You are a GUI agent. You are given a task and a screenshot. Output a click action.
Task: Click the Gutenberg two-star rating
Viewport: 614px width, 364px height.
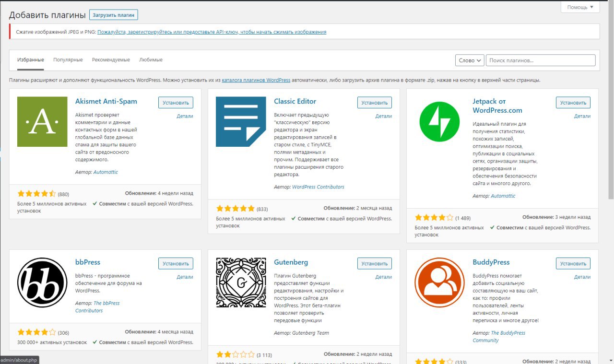[x=236, y=355]
